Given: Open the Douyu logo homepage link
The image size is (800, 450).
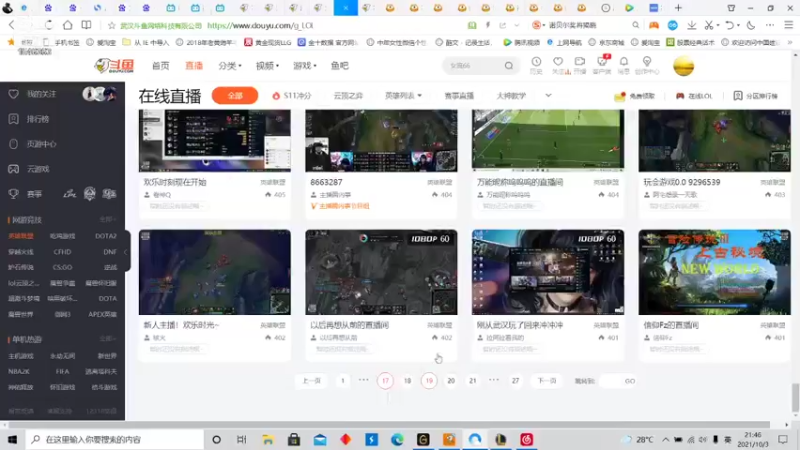Looking at the screenshot, I should click(114, 66).
